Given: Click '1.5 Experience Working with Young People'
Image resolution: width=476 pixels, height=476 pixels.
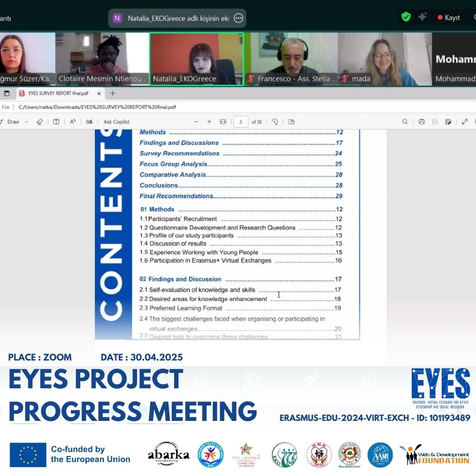Looking at the screenshot, I should click(241, 252).
